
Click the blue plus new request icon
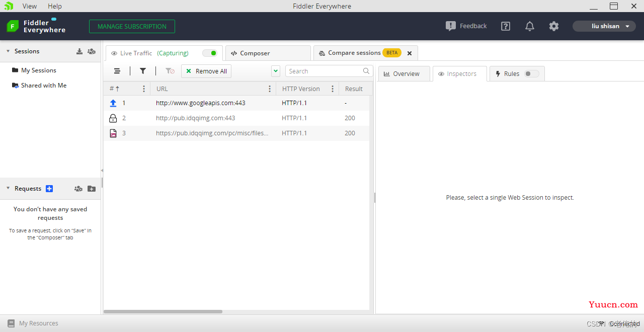coord(49,189)
